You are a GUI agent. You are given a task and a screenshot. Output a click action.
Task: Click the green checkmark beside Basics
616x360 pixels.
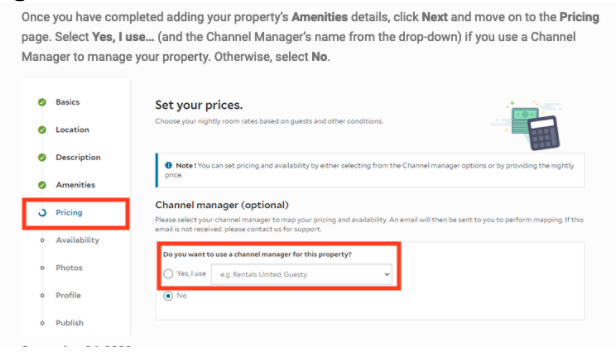42,102
